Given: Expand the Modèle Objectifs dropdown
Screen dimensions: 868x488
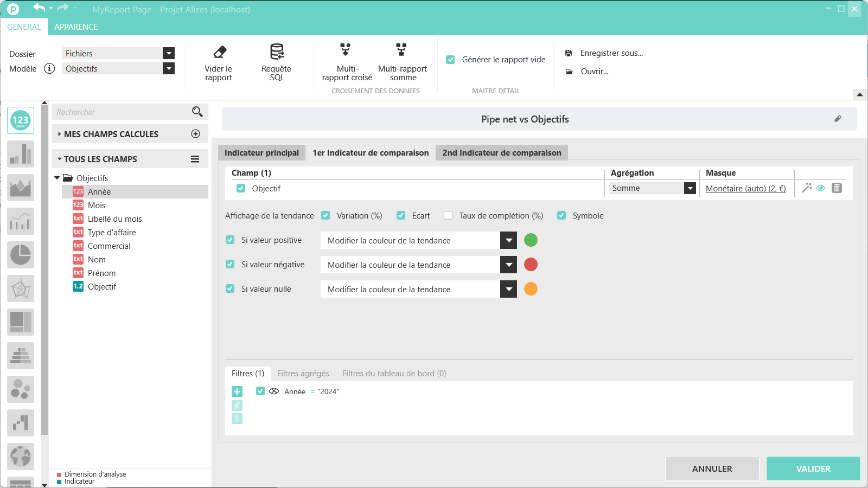Looking at the screenshot, I should (x=169, y=68).
